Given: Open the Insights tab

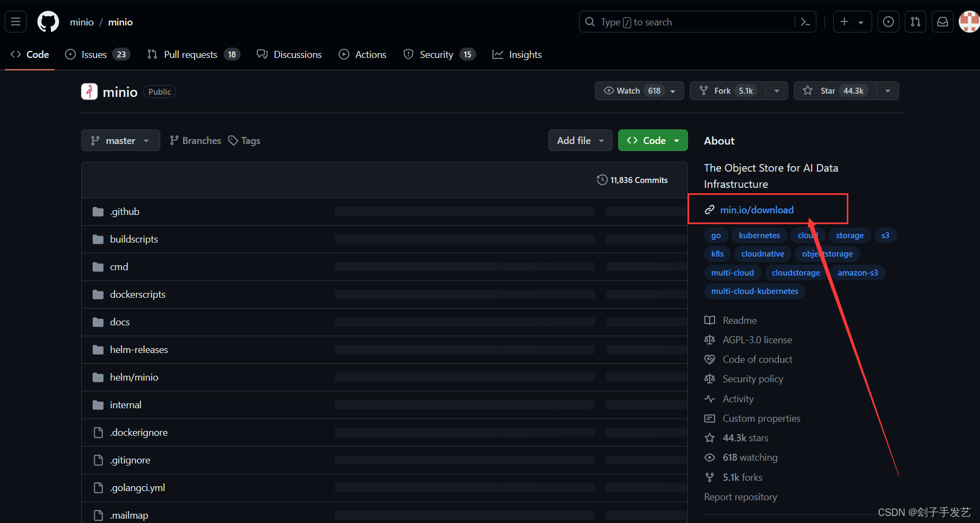Looking at the screenshot, I should 517,54.
